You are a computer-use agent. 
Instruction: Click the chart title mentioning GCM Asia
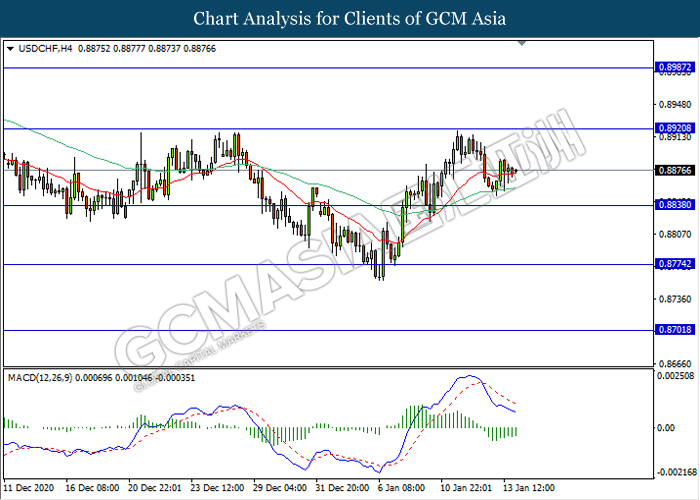[349, 19]
